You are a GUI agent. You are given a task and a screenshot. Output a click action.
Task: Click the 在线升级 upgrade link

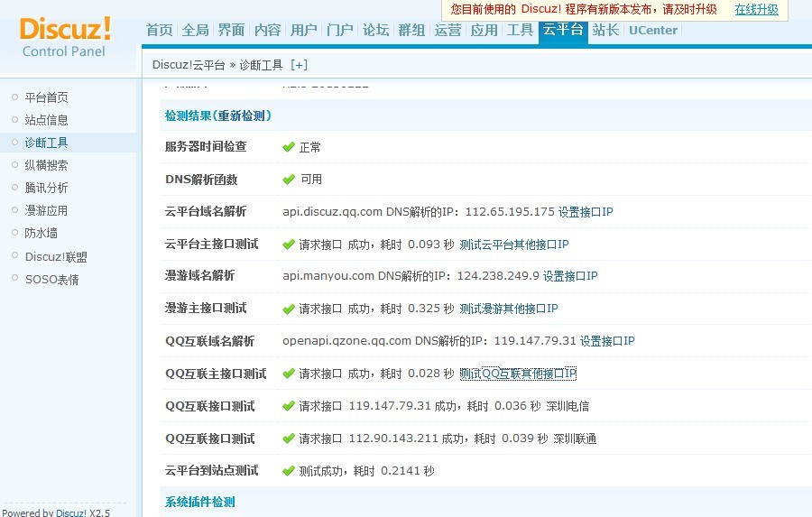756,9
